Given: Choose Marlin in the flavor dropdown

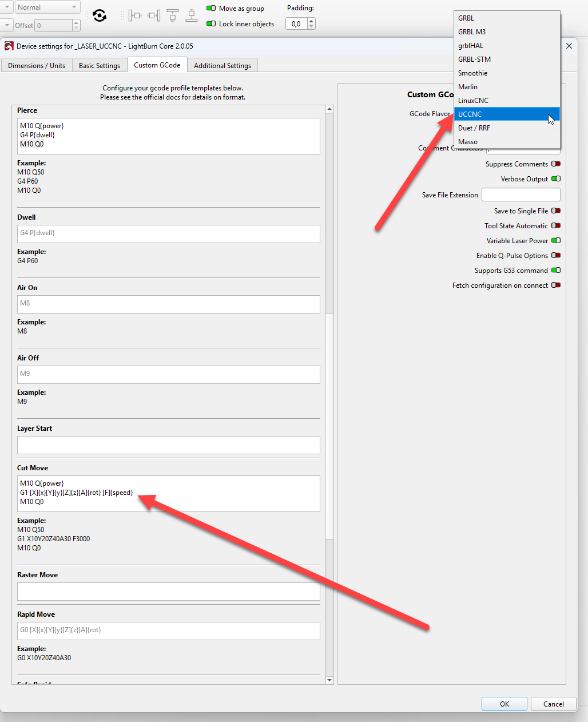Looking at the screenshot, I should [506, 87].
